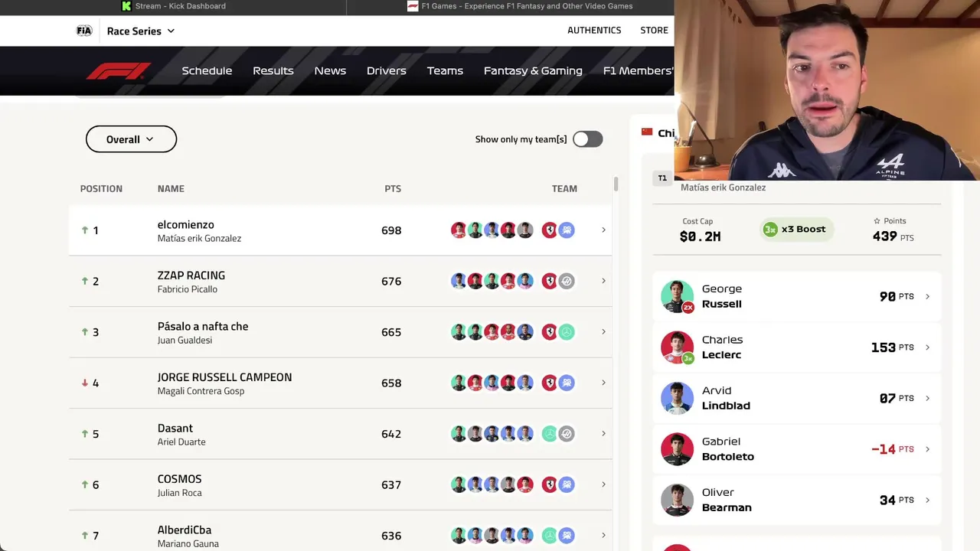
Task: Open the Overall filter dropdown
Action: 131,139
